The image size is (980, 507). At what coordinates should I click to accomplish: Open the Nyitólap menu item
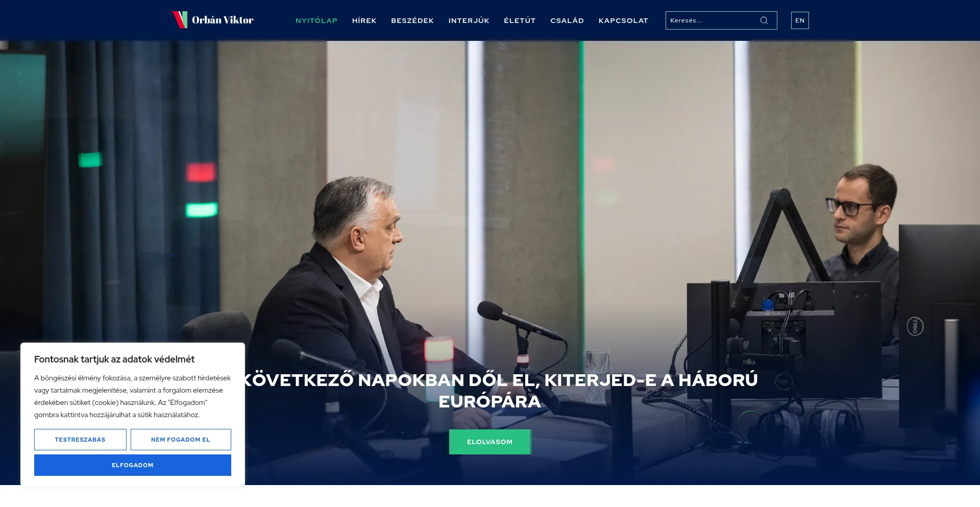coord(316,20)
